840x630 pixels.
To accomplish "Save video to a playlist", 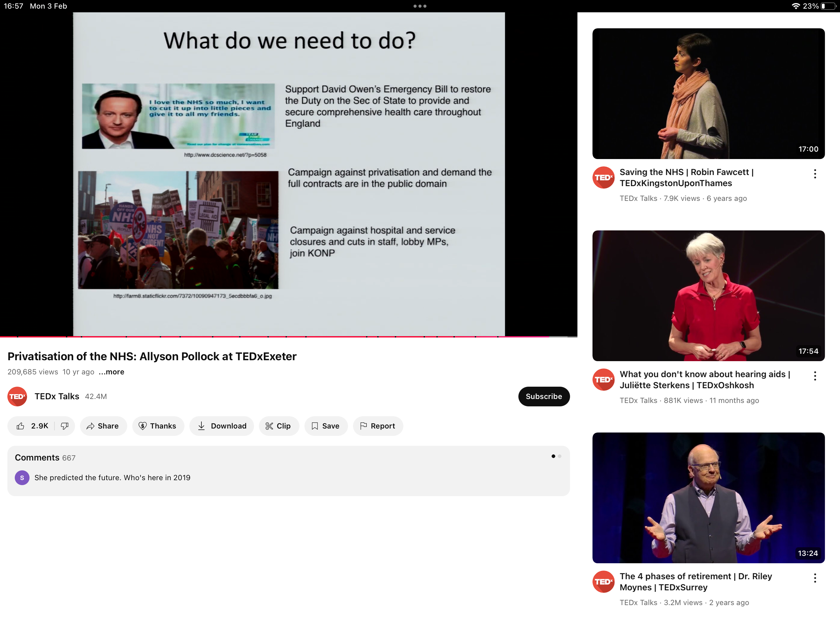I will (x=326, y=426).
